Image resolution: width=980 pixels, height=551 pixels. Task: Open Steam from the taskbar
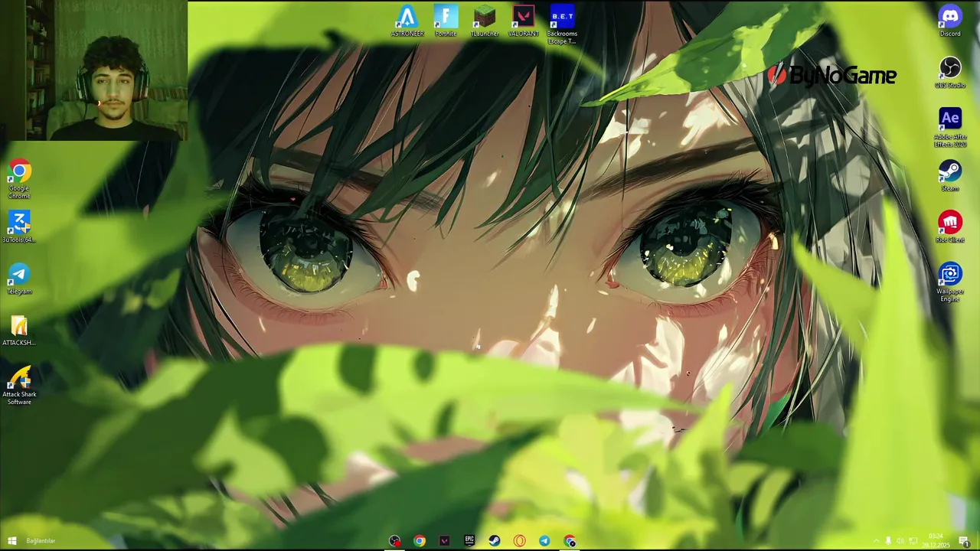click(495, 541)
